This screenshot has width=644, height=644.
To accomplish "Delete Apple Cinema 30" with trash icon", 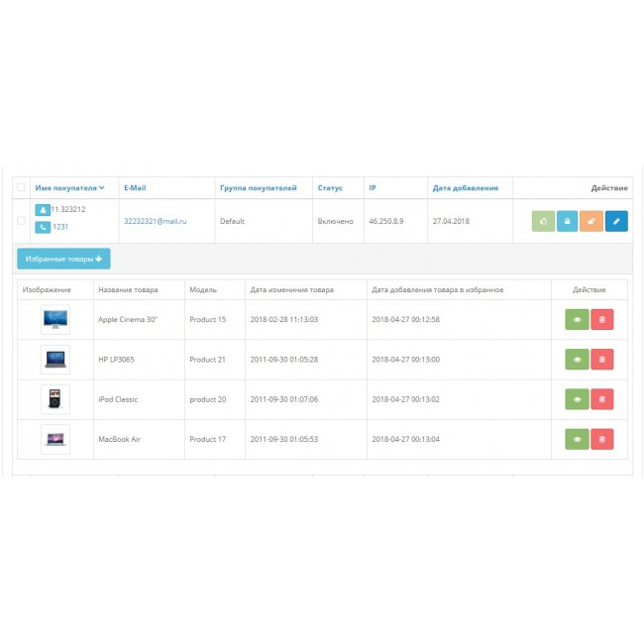I will coord(601,319).
